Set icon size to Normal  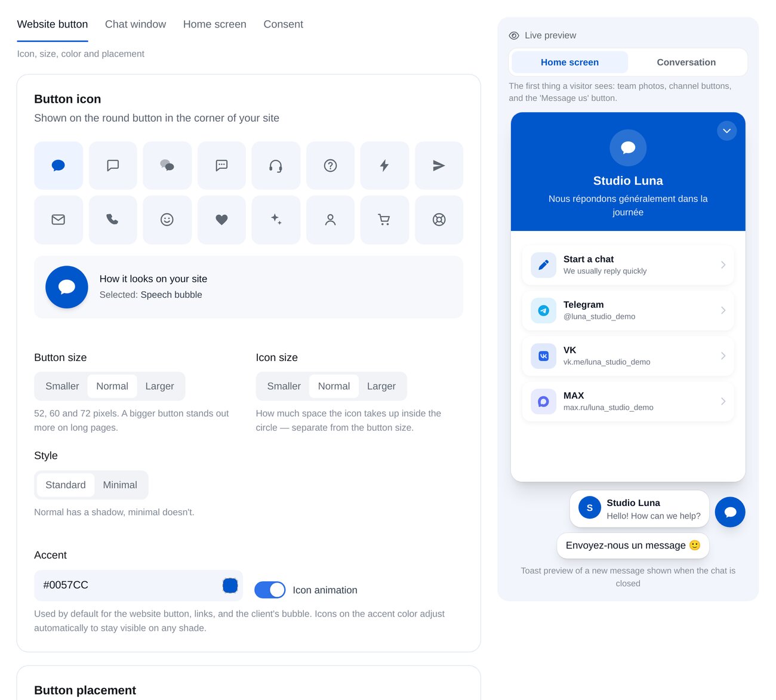click(x=334, y=386)
